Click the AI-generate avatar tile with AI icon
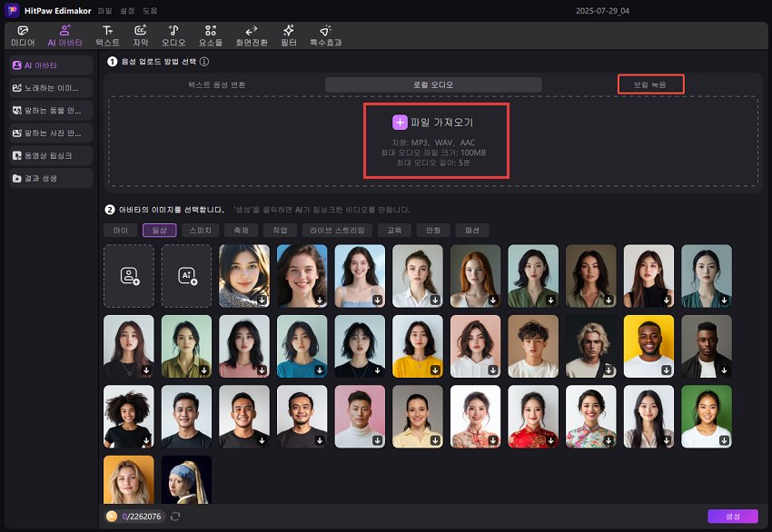Image resolution: width=772 pixels, height=532 pixels. tap(186, 276)
